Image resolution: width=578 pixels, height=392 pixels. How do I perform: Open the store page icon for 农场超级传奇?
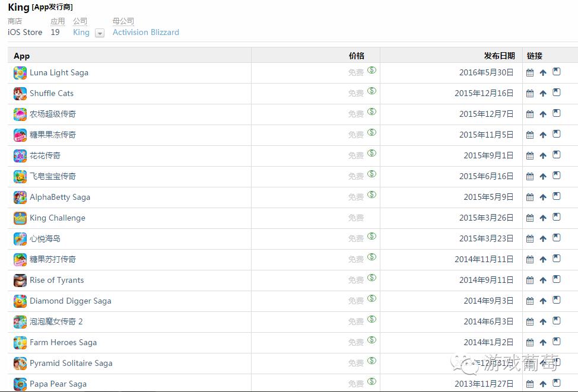click(x=556, y=113)
